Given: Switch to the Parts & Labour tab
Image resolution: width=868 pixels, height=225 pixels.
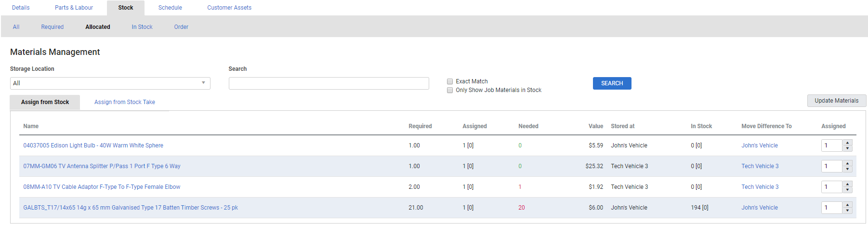Looking at the screenshot, I should click(74, 8).
